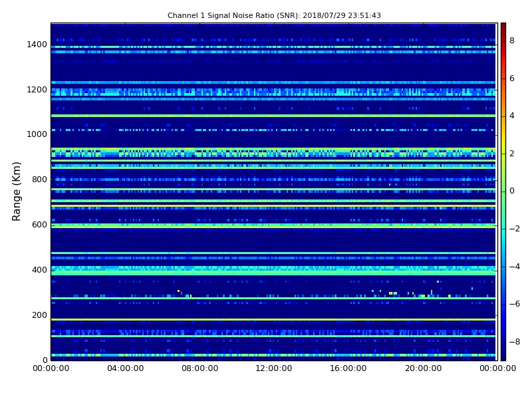Viewport: 532px width, 399px height.
Task: Click the colorbar value −4 label
Action: coord(515,267)
